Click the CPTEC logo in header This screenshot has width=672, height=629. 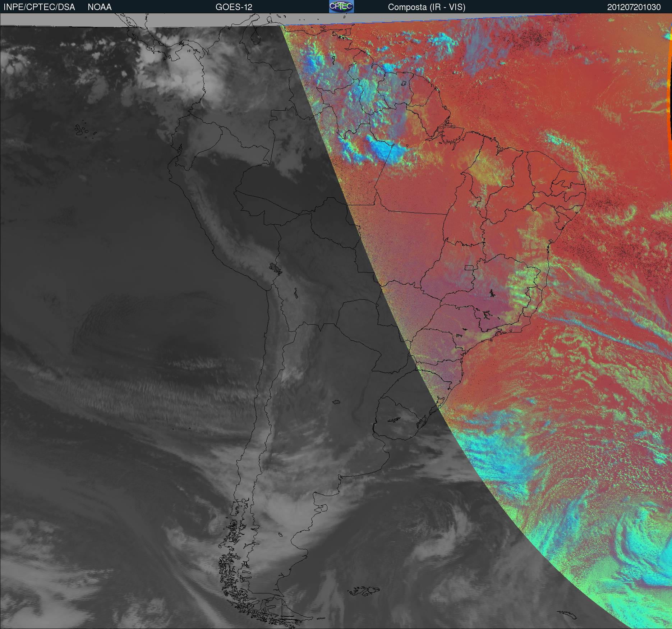[x=341, y=6]
